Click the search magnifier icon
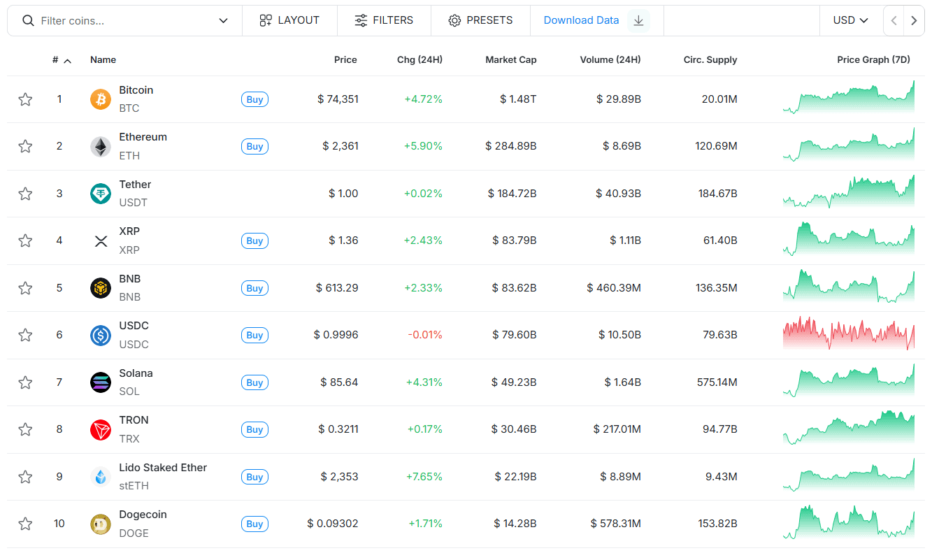This screenshot has height=560, width=932. point(28,20)
